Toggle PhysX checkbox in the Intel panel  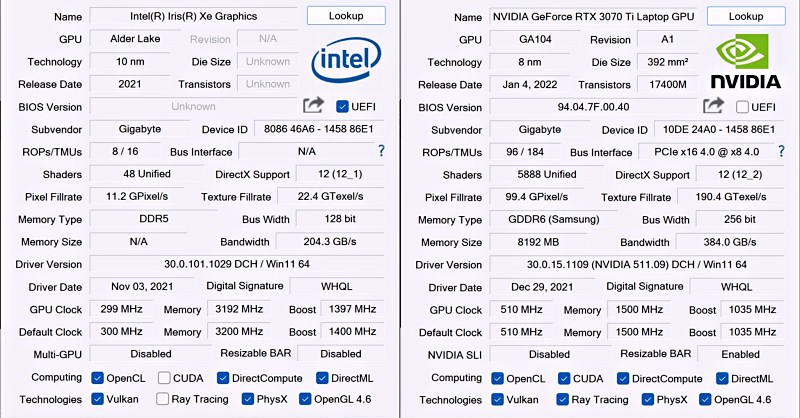249,399
